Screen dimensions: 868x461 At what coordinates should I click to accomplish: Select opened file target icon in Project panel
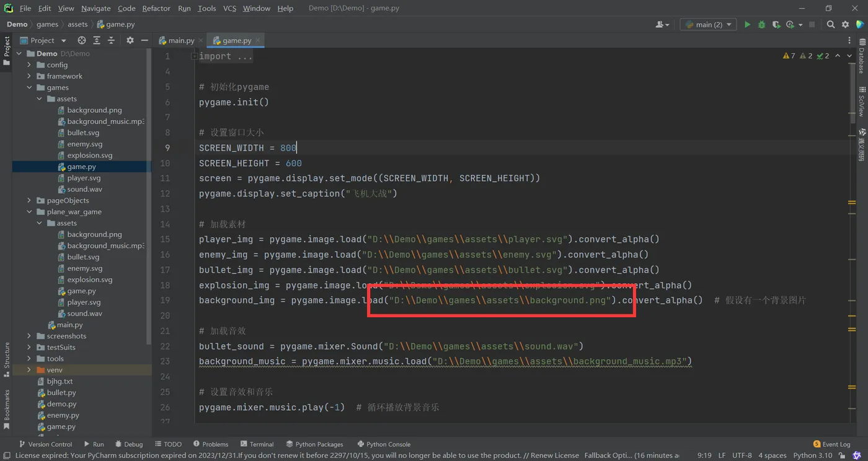[82, 40]
